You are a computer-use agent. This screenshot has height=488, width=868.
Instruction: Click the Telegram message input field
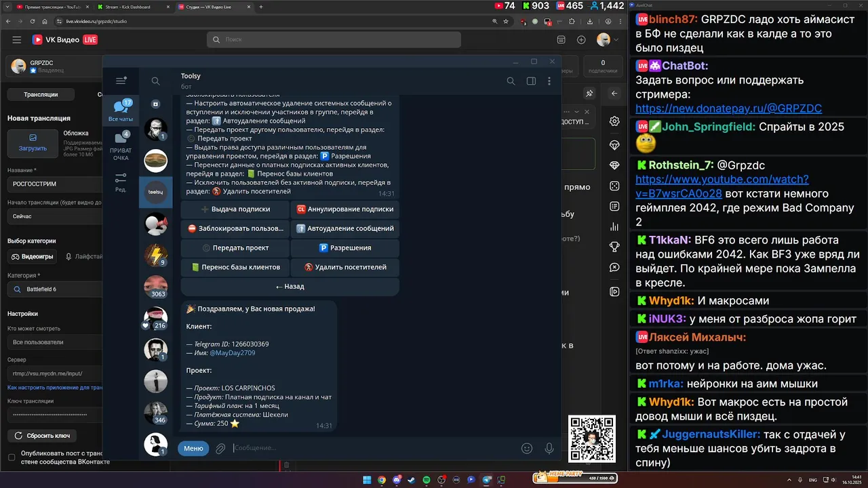pyautogui.click(x=373, y=448)
